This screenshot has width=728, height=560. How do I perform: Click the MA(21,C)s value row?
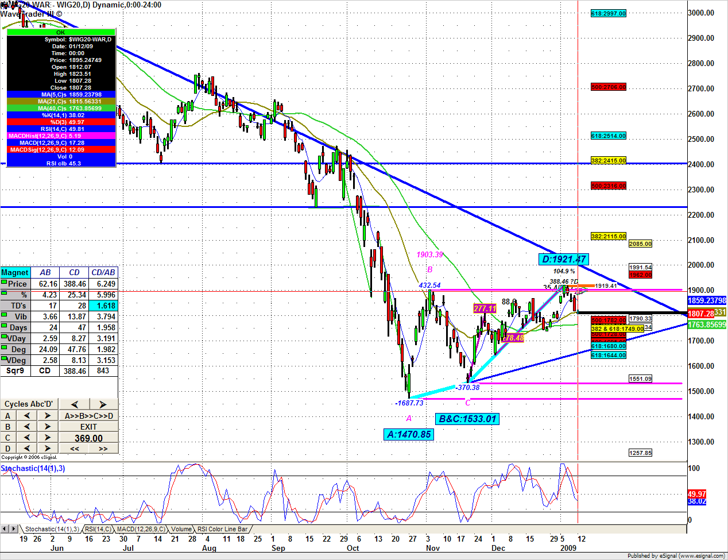(x=61, y=101)
